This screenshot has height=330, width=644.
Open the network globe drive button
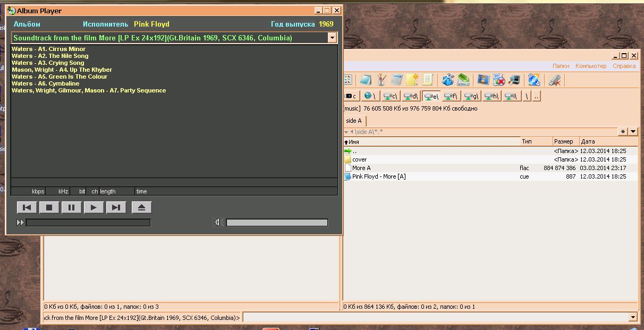tap(370, 96)
